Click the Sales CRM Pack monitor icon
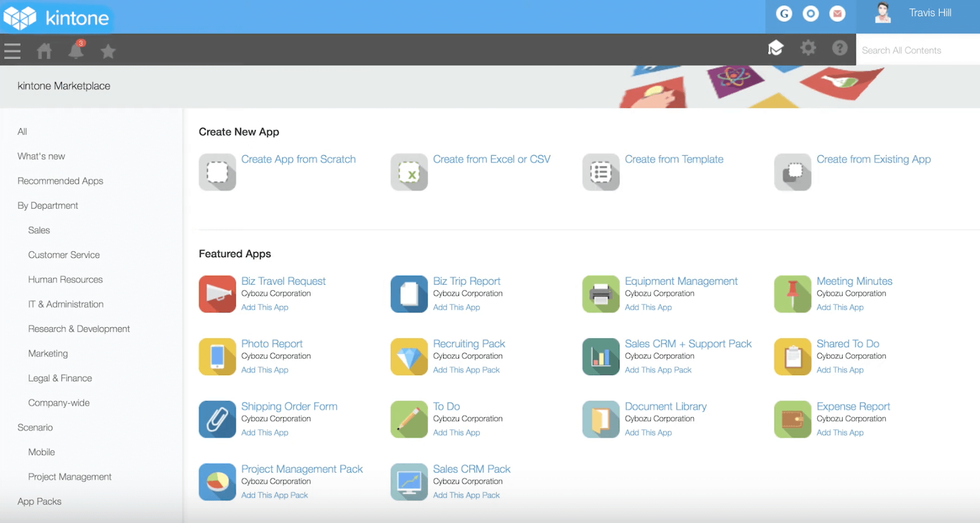Screen dimensions: 980x523 409,482
